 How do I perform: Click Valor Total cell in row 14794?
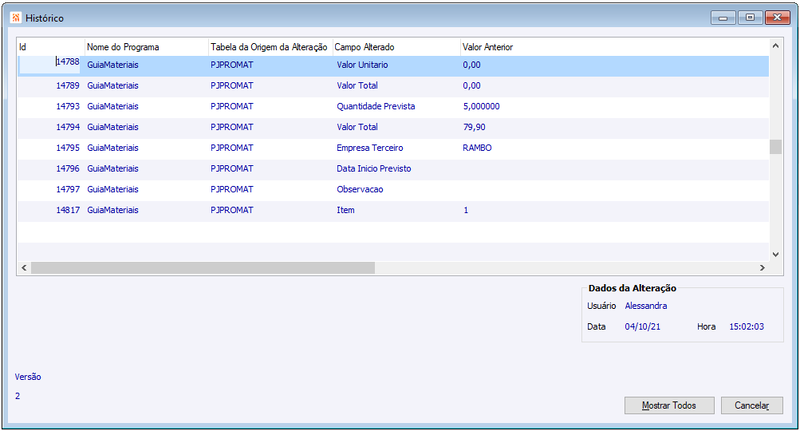(357, 127)
